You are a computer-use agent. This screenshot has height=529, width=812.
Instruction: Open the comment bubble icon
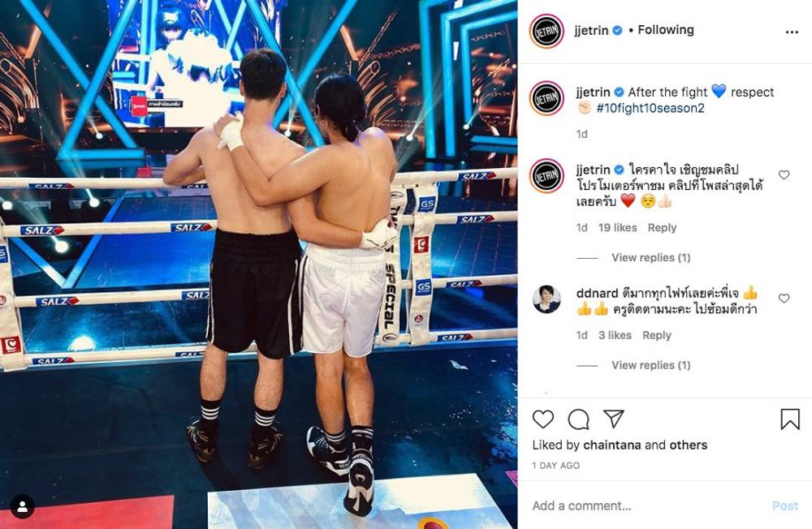pyautogui.click(x=578, y=419)
